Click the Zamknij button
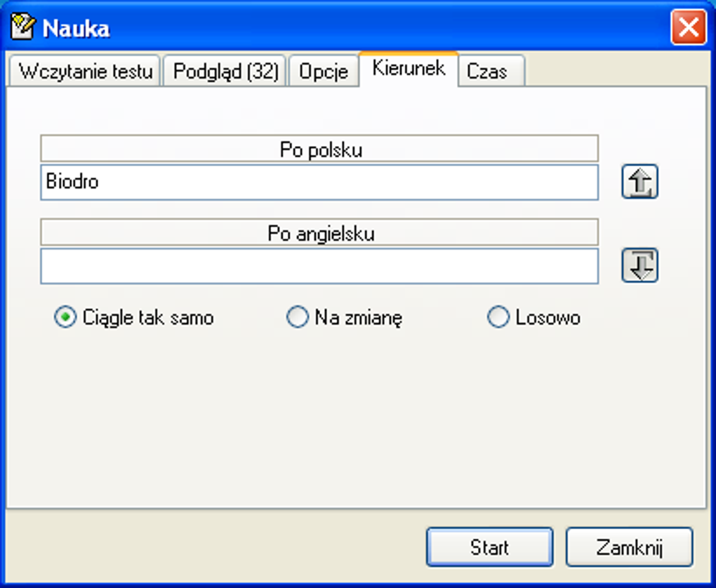This screenshot has width=716, height=588. 629,547
